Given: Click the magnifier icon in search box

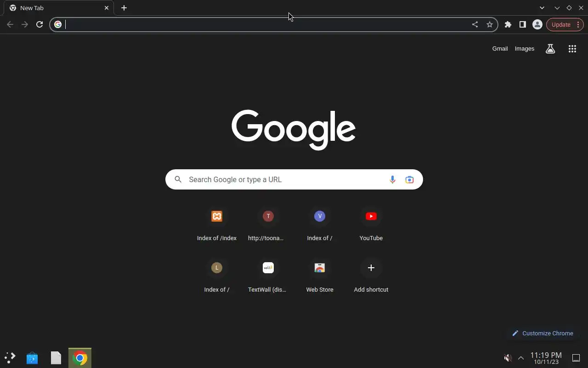Looking at the screenshot, I should click(x=178, y=179).
